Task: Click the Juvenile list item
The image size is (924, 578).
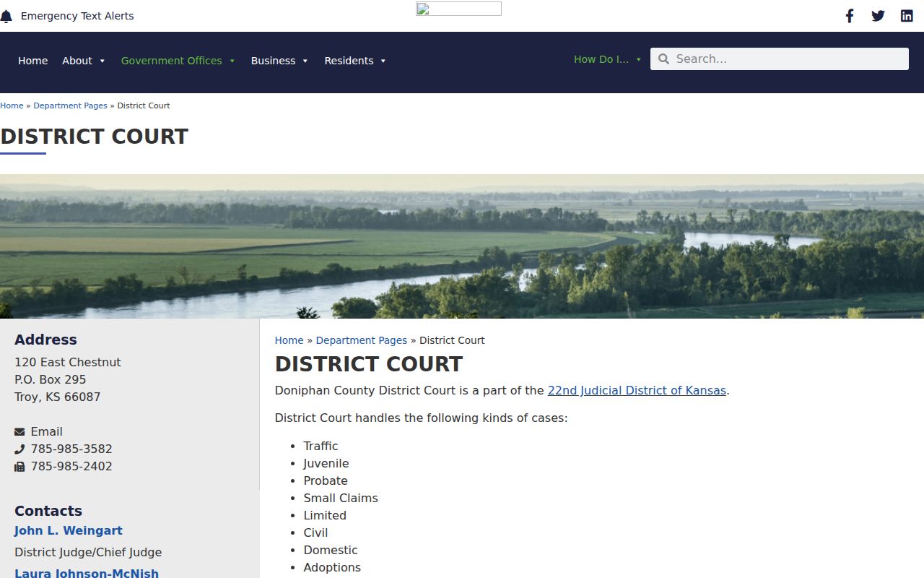Action: point(326,463)
